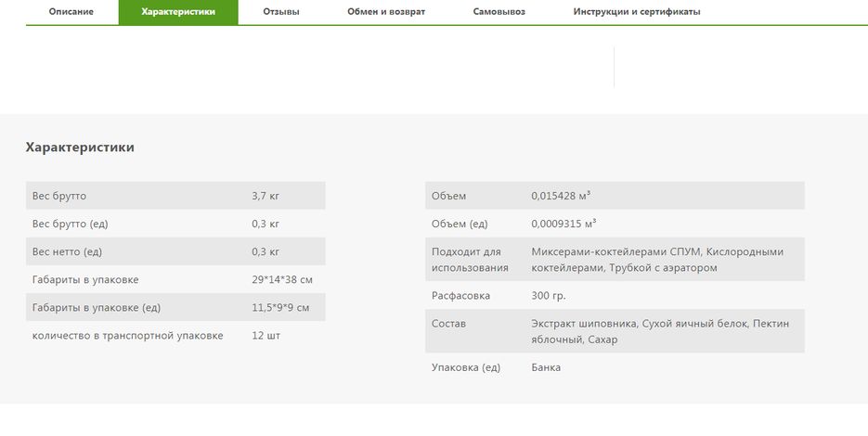Click the 0,0009315 м³ value

click(564, 224)
